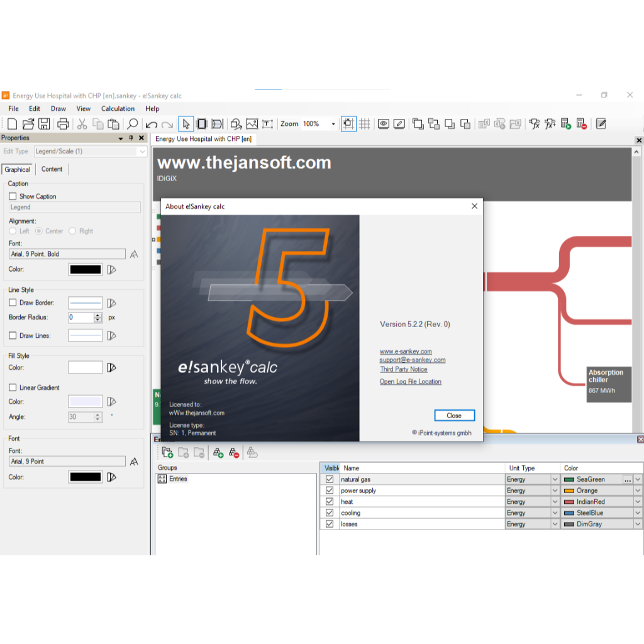
Task: Open the Help menu
Action: point(152,108)
